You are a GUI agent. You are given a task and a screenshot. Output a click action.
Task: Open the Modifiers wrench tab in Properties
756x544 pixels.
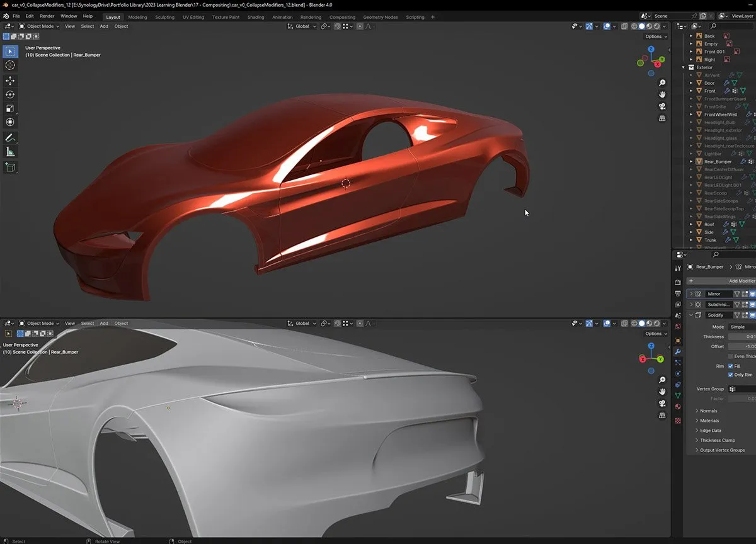pos(678,351)
